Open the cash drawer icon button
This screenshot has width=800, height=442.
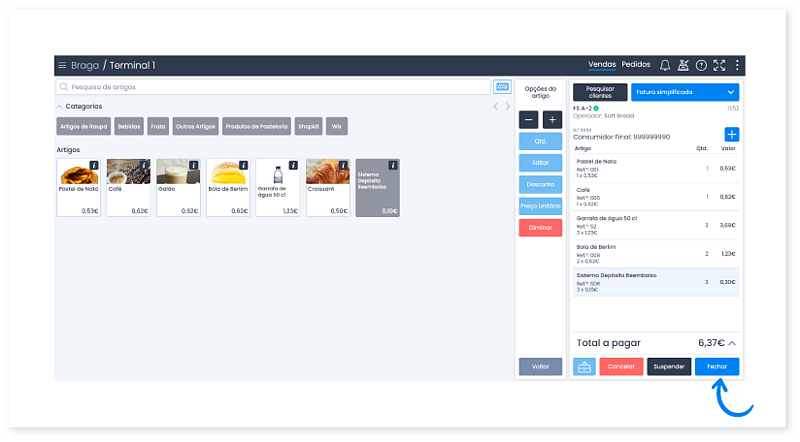[x=584, y=366]
